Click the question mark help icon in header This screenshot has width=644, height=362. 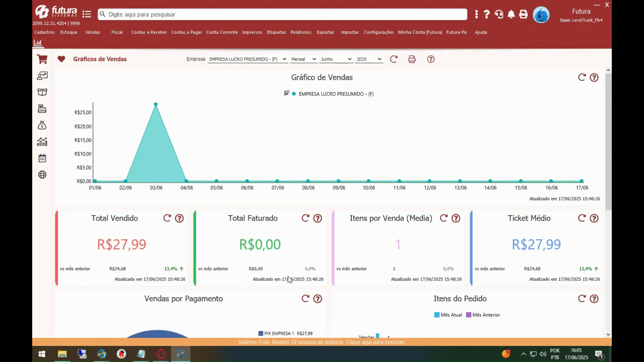click(487, 14)
